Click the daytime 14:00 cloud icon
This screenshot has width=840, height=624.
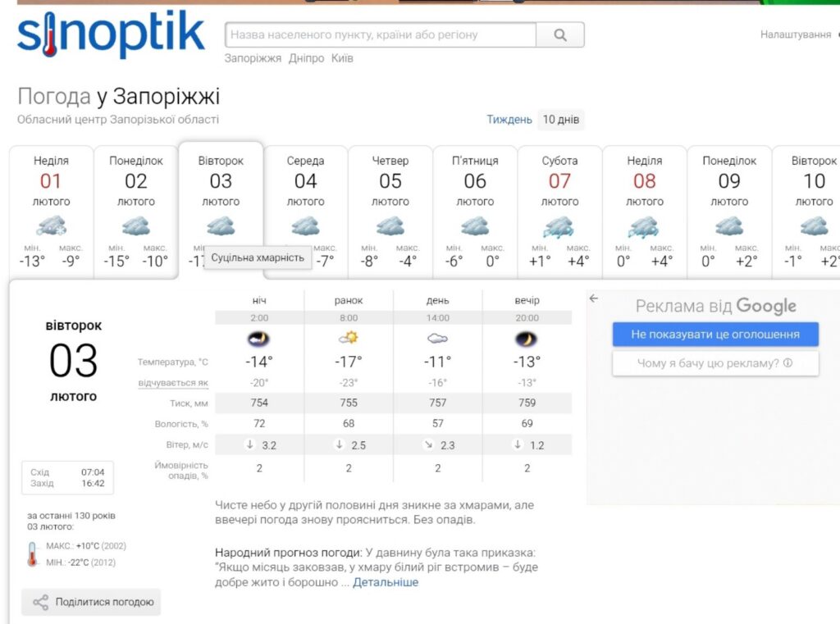438,338
